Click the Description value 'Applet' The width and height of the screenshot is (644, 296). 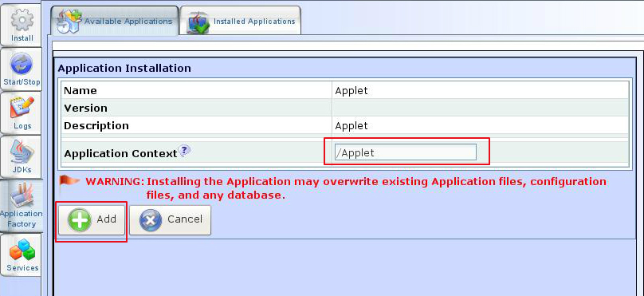(351, 125)
